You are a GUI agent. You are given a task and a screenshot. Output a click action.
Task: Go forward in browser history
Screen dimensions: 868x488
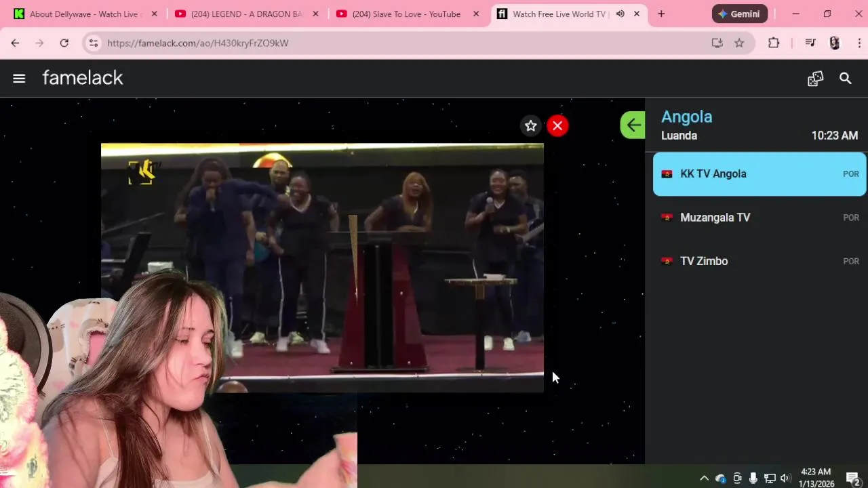(x=39, y=43)
